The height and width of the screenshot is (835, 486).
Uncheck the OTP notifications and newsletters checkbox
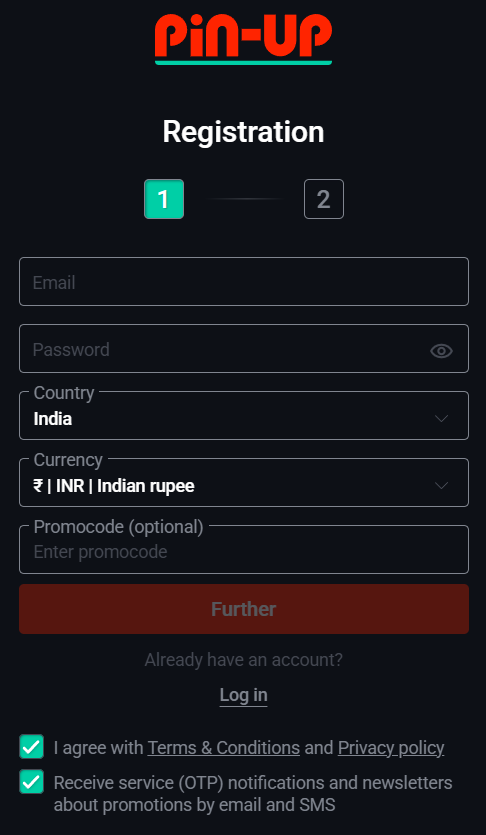coord(31,782)
